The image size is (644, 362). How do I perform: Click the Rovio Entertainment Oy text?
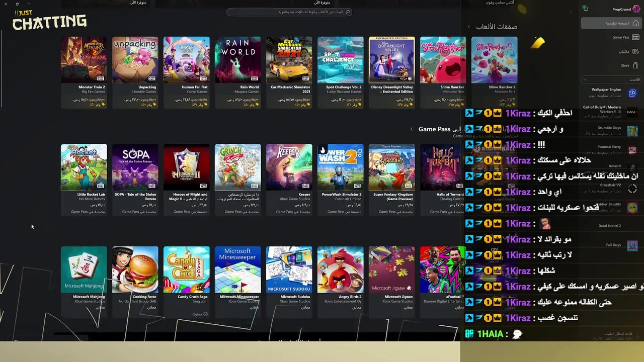point(342,301)
